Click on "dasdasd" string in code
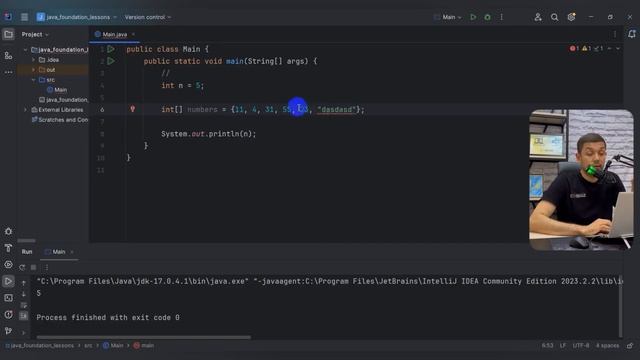Image resolution: width=640 pixels, height=360 pixels. [336, 110]
